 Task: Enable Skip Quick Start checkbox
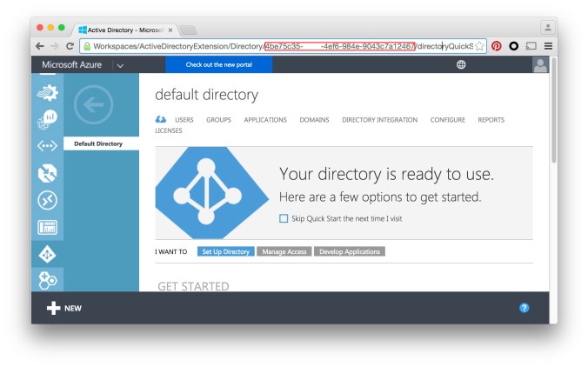point(284,218)
